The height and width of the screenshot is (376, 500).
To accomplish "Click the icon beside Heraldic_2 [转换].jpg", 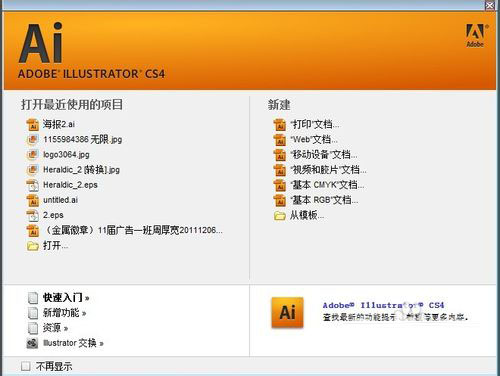I will click(32, 170).
